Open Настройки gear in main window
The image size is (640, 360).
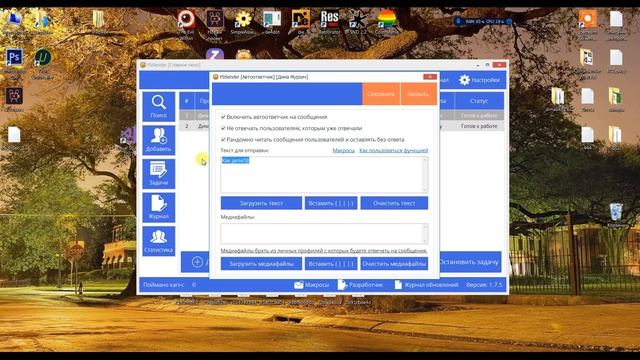pyautogui.click(x=479, y=80)
